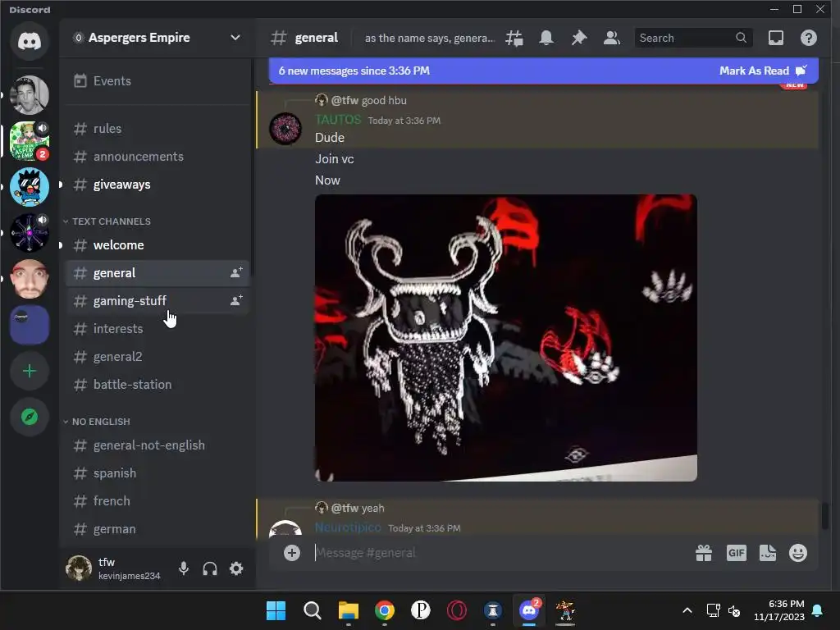Show hidden system tray icons
Viewport: 840px width, 630px height.
(x=687, y=610)
